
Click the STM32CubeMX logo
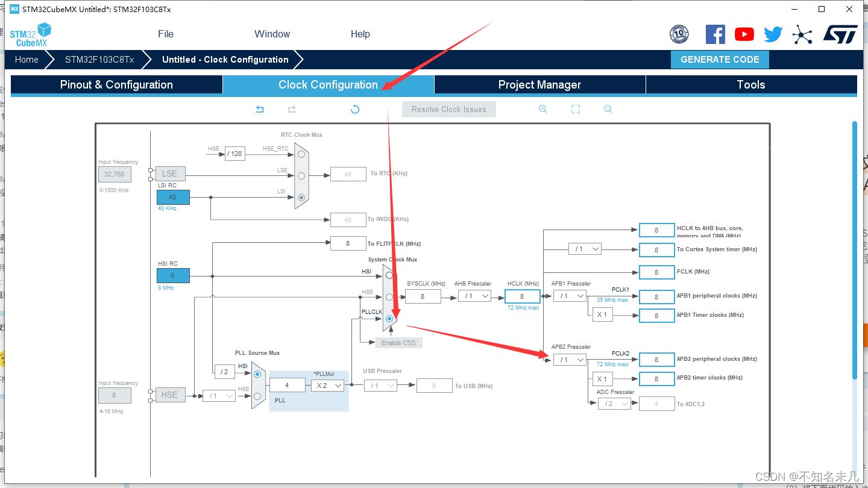(x=30, y=35)
